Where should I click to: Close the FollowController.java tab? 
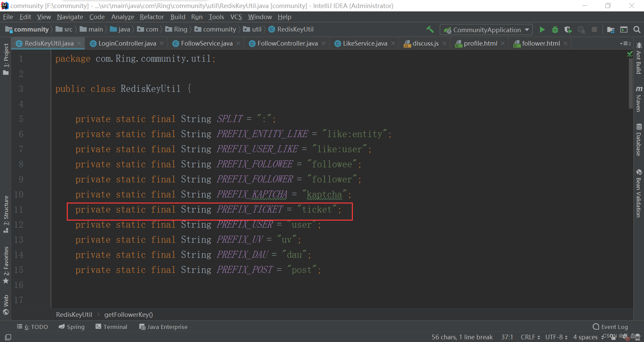[x=324, y=43]
